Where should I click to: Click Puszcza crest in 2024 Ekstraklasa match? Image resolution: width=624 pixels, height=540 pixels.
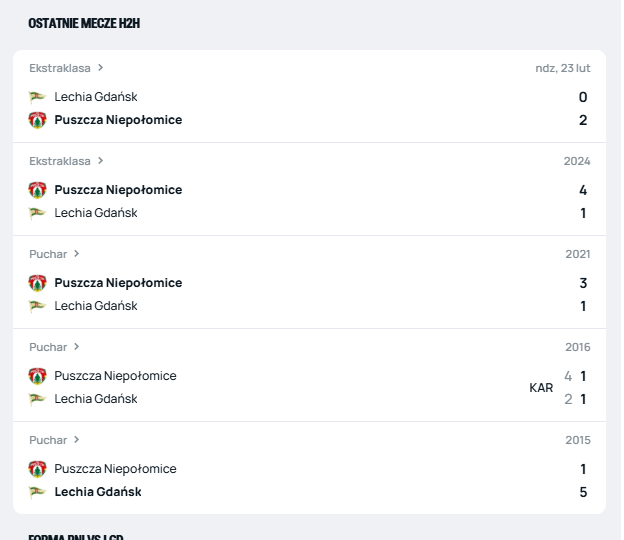pyautogui.click(x=37, y=190)
